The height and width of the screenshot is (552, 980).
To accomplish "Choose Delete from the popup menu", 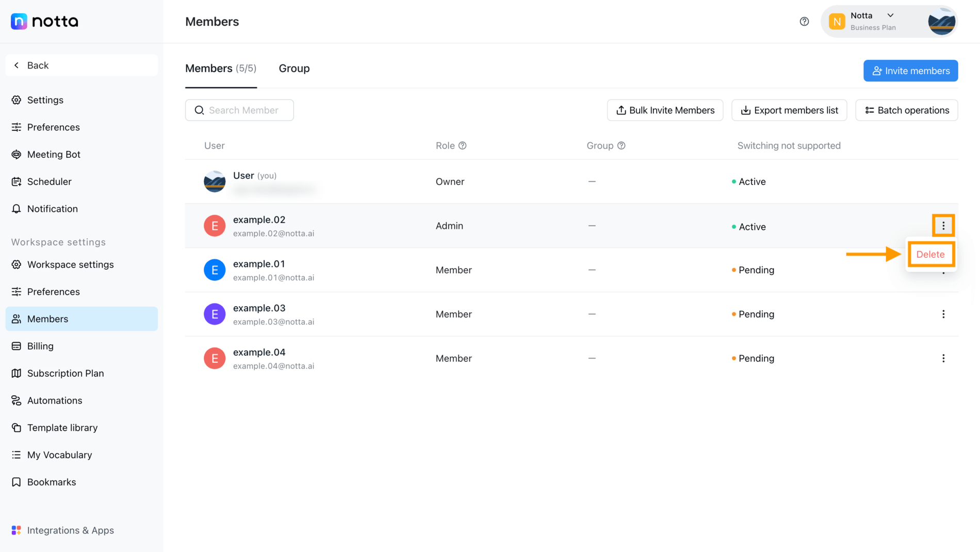I will click(x=930, y=255).
